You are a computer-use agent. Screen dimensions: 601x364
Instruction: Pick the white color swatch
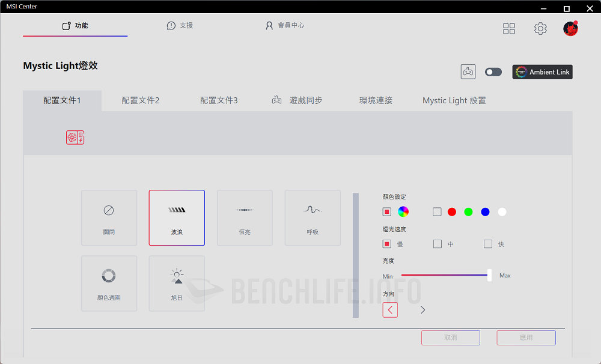502,212
